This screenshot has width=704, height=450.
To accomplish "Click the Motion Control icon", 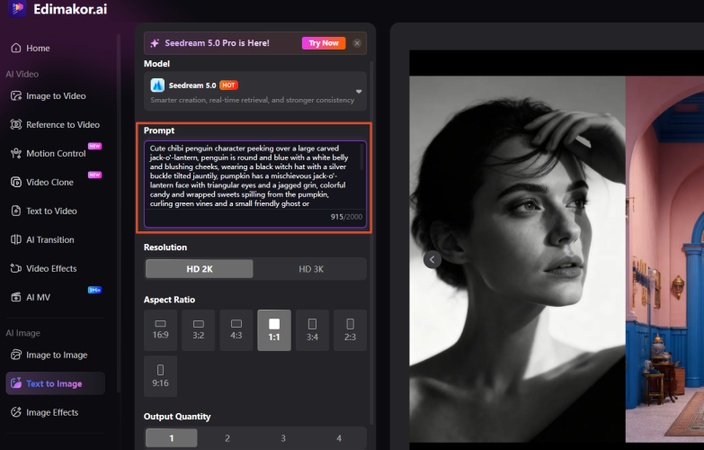I will click(16, 153).
